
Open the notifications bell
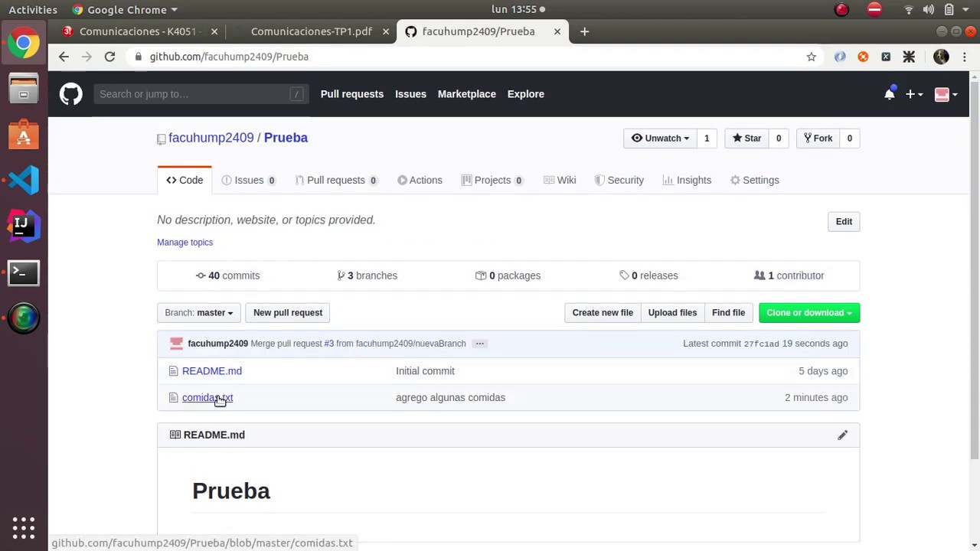pyautogui.click(x=889, y=94)
